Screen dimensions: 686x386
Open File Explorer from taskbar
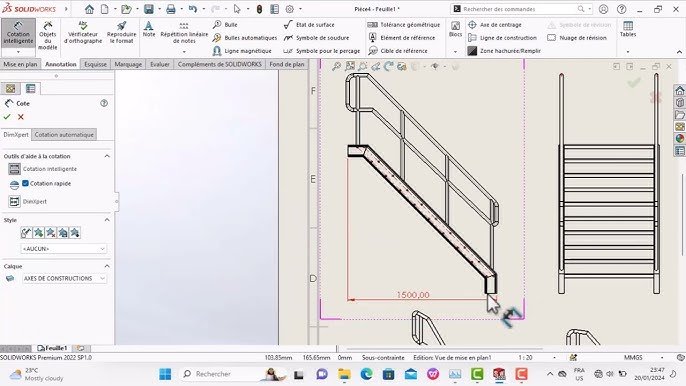pos(344,374)
